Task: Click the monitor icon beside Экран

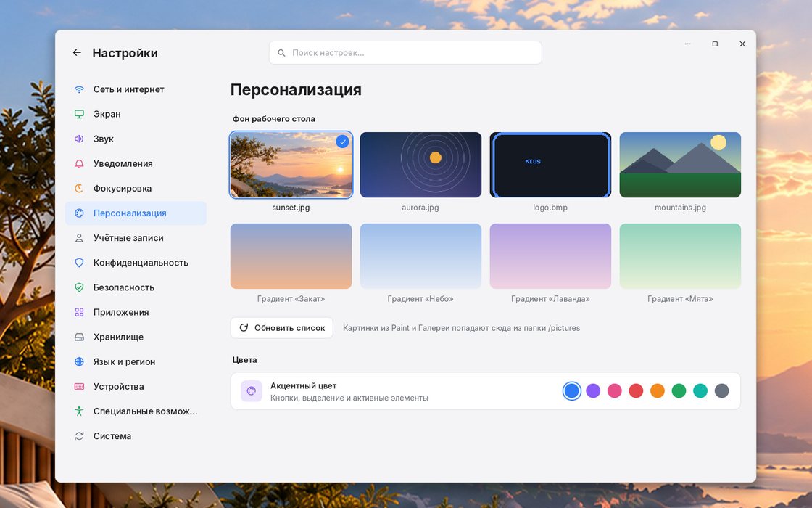Action: (79, 114)
